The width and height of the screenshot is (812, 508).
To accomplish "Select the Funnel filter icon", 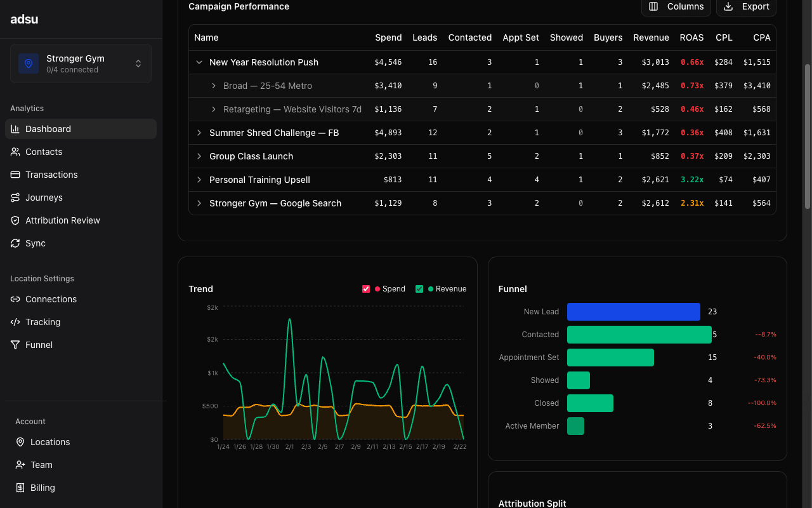I will coord(15,345).
